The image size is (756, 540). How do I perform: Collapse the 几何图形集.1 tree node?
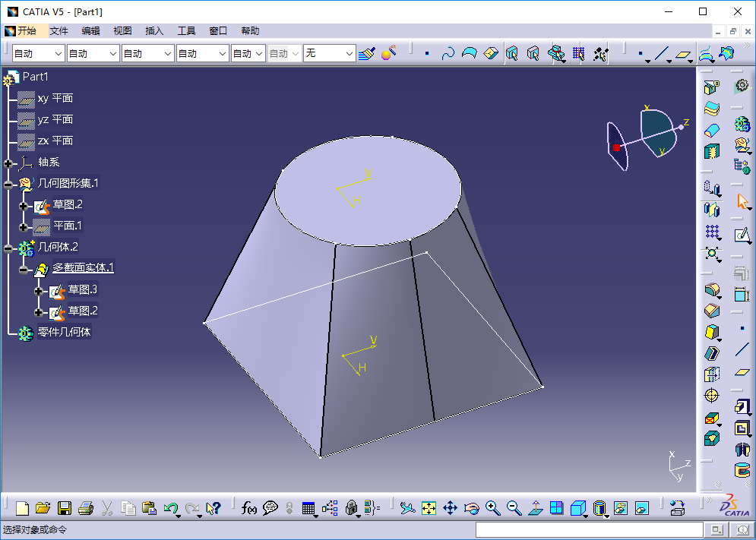point(8,184)
